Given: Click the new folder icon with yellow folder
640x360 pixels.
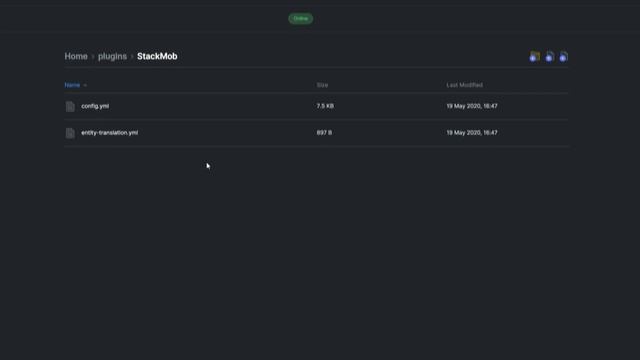Looking at the screenshot, I should [x=534, y=56].
